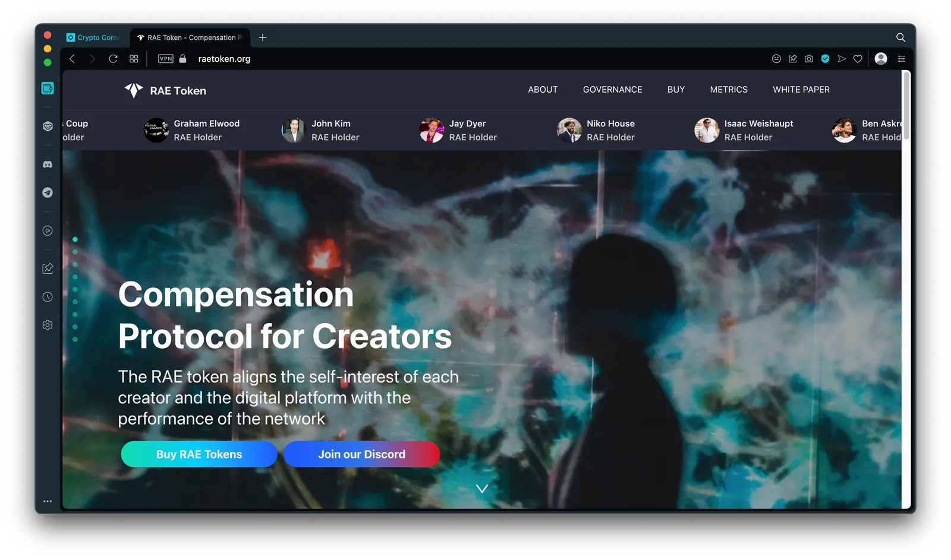This screenshot has height=560, width=951.
Task: Open the WHITE PAPER navigation item
Action: pos(801,90)
